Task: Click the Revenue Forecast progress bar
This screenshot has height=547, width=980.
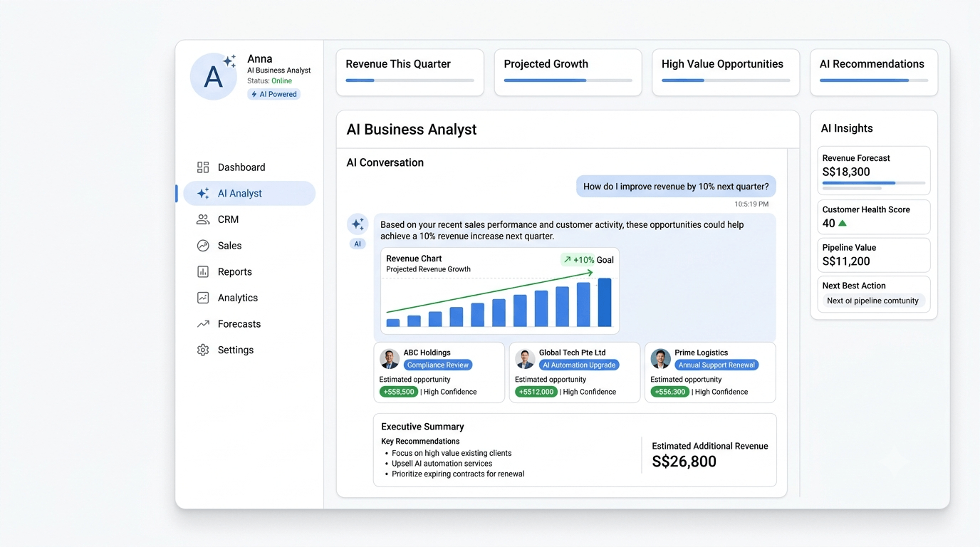Action: (874, 183)
